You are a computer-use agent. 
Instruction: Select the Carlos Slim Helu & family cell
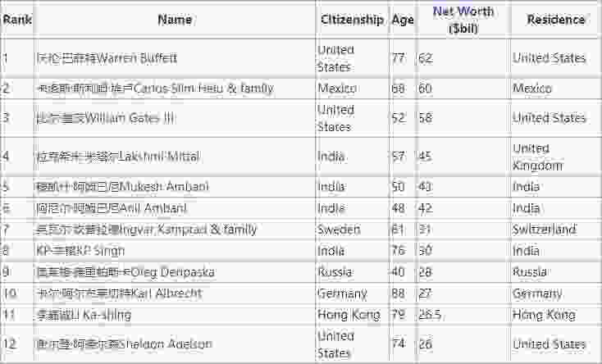click(x=155, y=88)
